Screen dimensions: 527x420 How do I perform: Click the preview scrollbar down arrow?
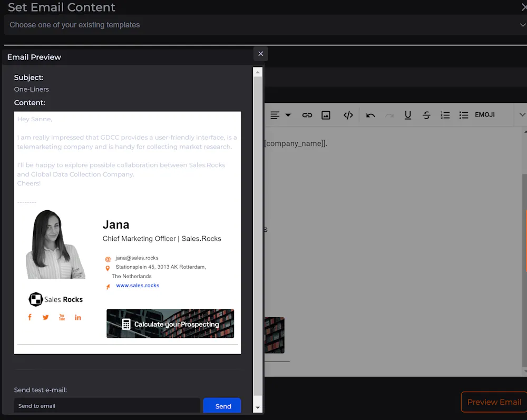pos(258,407)
